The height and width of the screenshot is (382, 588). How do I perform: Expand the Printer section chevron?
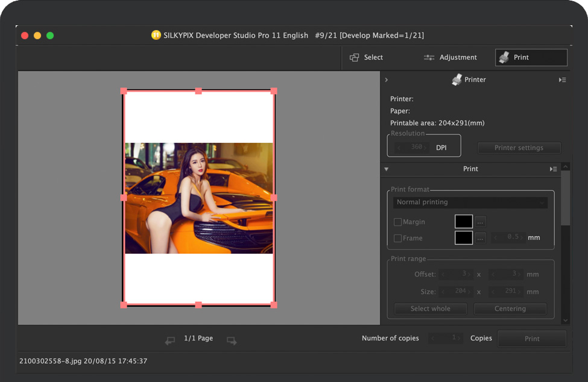pos(387,80)
